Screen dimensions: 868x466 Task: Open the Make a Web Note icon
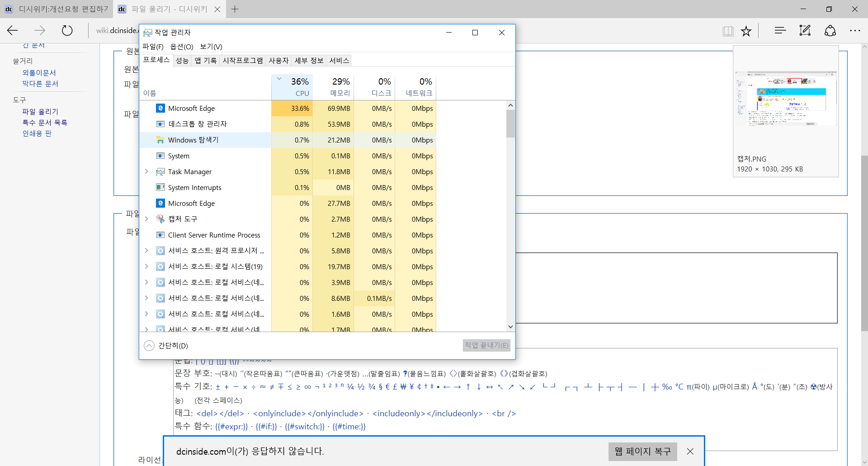point(805,31)
